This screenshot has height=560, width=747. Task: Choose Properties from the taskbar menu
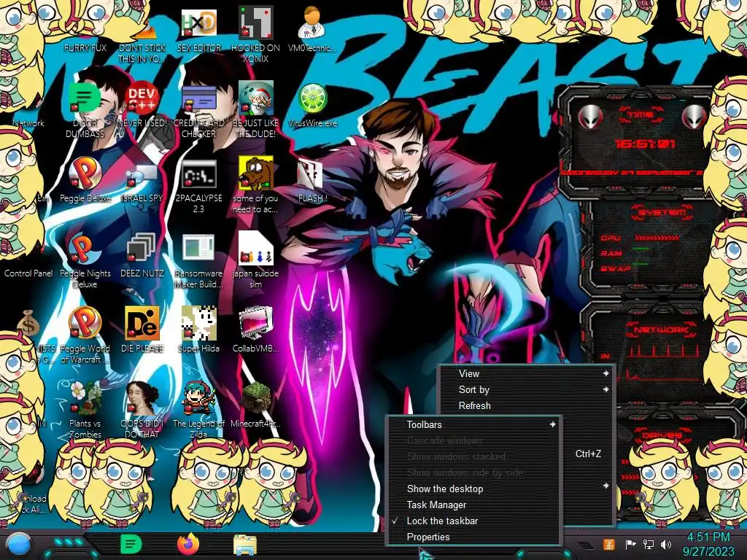[x=474, y=537]
